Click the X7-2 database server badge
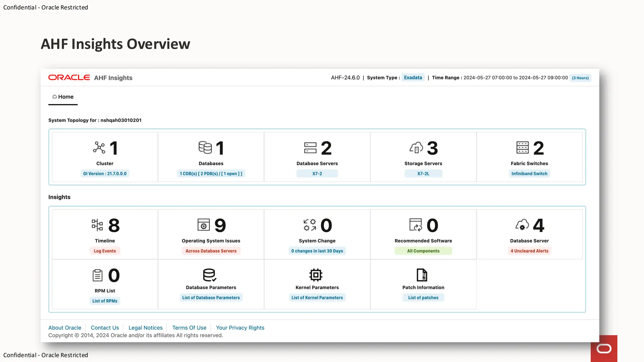644x362 pixels. [317, 174]
